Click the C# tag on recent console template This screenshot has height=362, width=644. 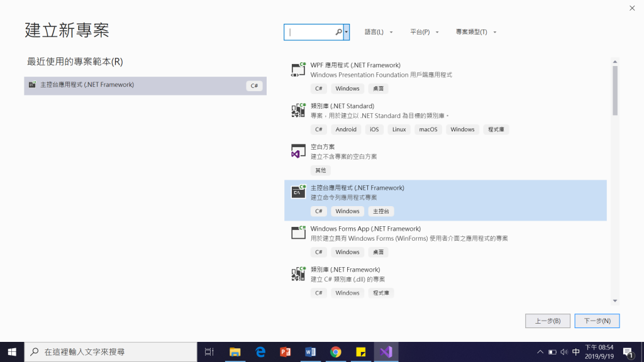[x=254, y=85]
